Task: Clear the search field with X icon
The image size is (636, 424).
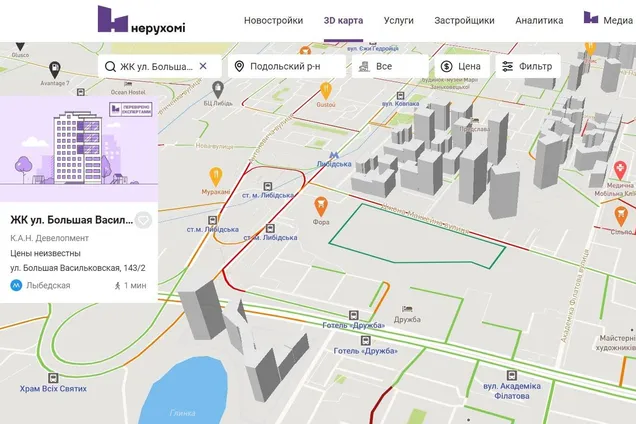Action: coord(203,66)
